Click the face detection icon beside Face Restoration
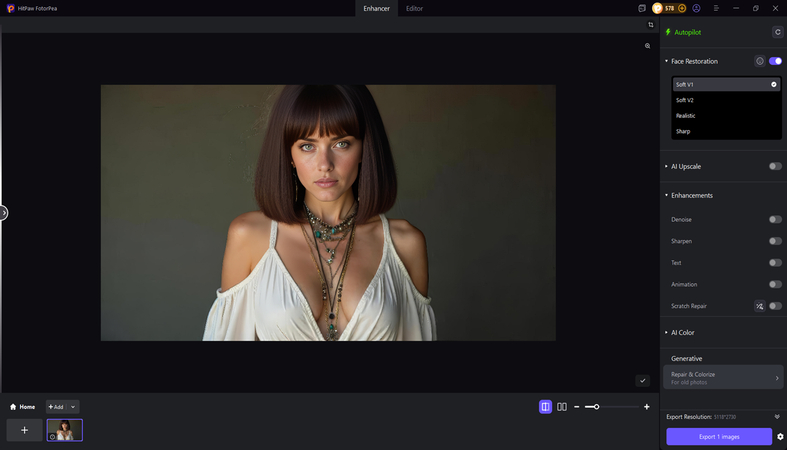 click(760, 61)
